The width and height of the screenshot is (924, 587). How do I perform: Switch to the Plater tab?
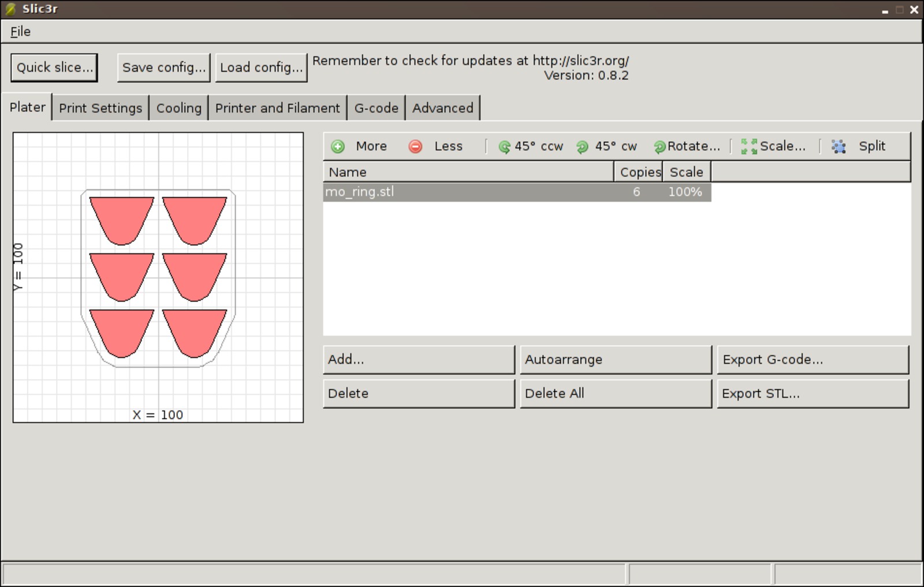(27, 107)
